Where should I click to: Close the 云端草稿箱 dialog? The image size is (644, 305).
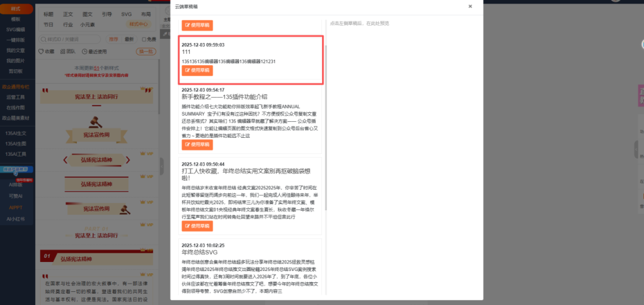point(470,6)
